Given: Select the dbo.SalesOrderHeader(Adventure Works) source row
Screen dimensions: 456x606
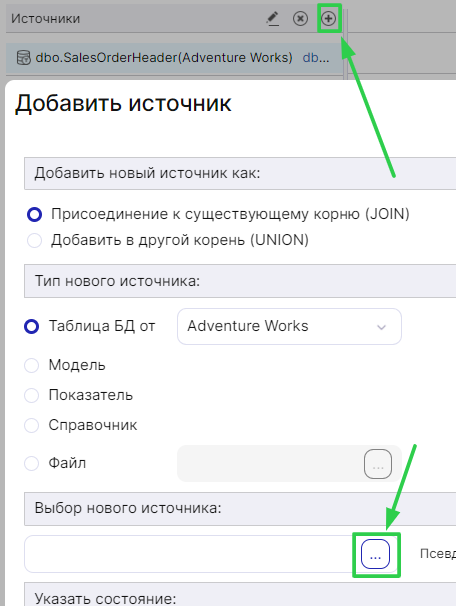Looking at the screenshot, I should point(174,58).
